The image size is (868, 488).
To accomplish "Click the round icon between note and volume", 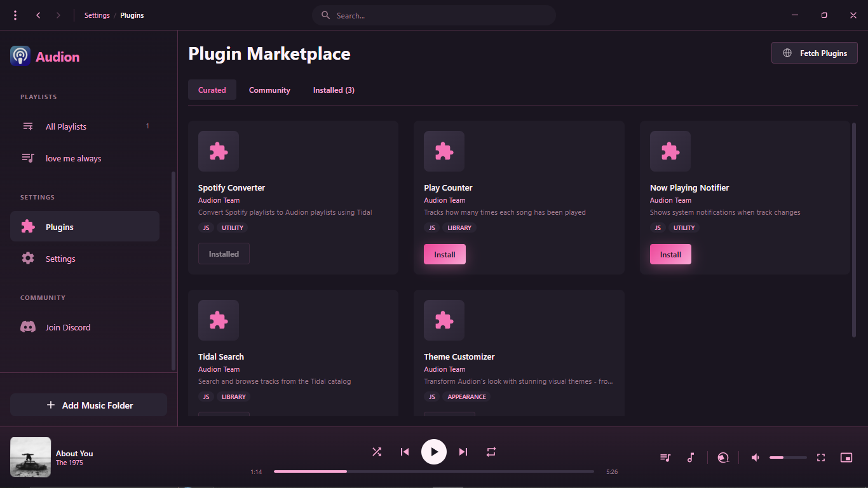I will click(x=723, y=457).
